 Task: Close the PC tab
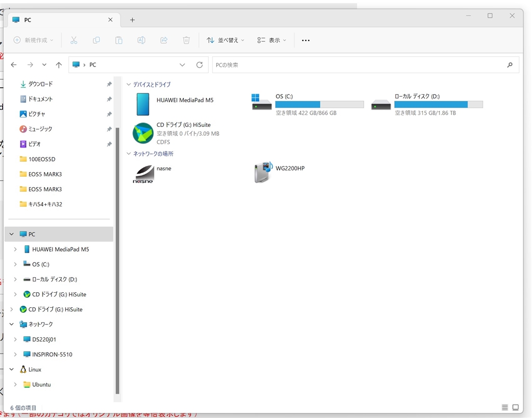tap(110, 20)
